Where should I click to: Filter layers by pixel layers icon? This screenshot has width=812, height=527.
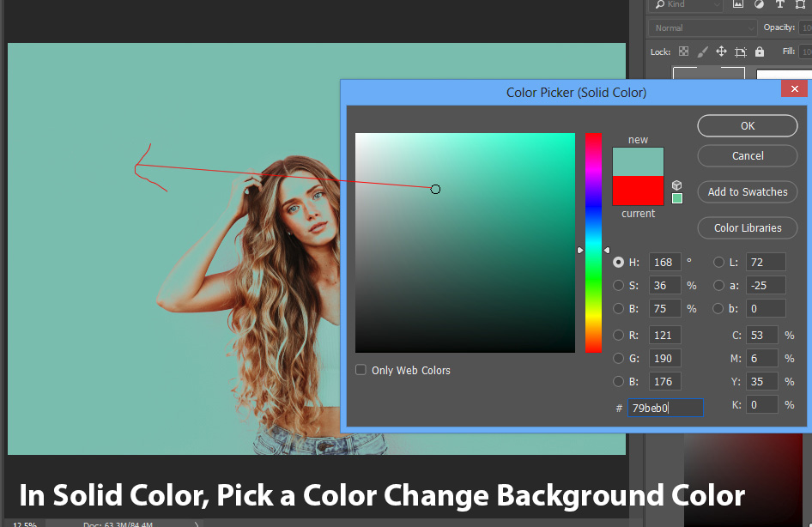[738, 4]
